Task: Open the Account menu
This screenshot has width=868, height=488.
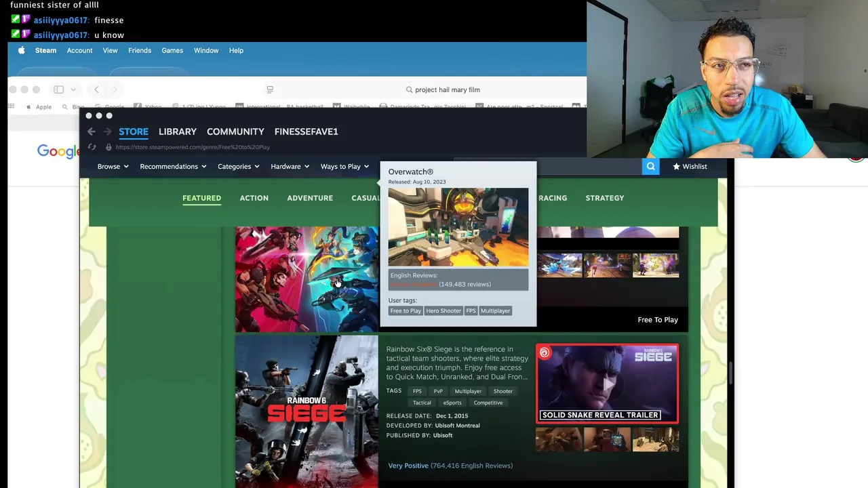Action: coord(79,50)
